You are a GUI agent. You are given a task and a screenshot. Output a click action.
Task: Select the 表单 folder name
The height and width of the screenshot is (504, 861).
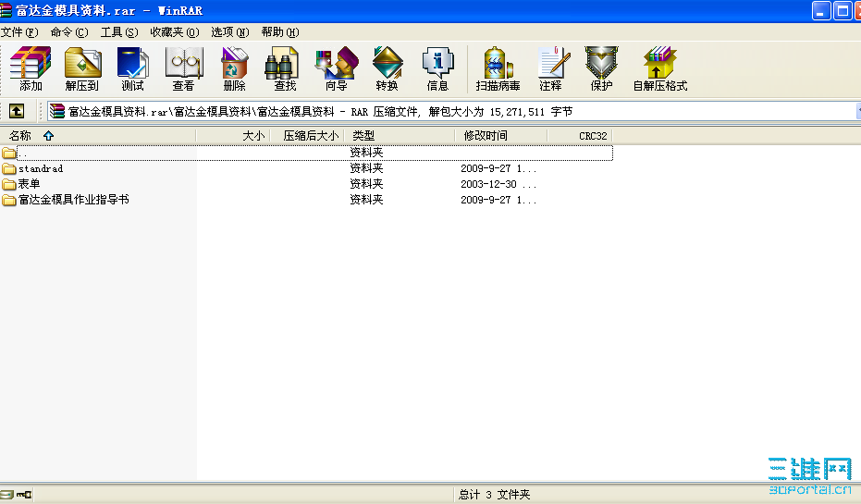(29, 184)
